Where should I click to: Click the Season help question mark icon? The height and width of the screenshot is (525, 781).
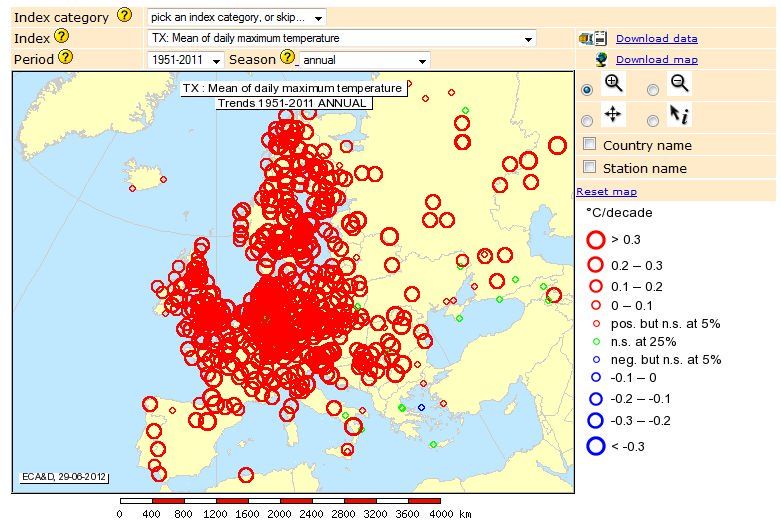click(x=287, y=57)
